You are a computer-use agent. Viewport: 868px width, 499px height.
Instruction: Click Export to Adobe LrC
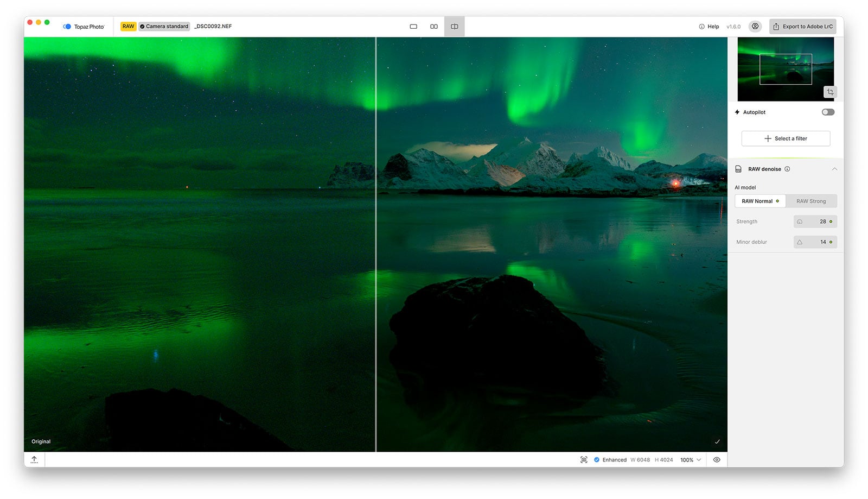pyautogui.click(x=802, y=26)
